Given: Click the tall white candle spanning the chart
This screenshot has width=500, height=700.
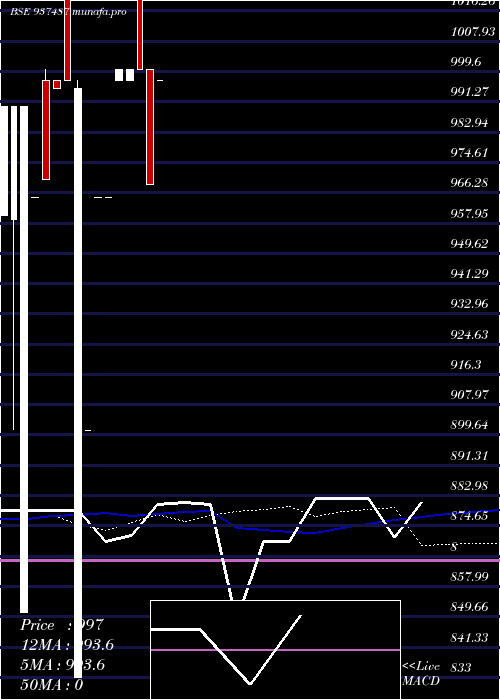Looking at the screenshot, I should click(x=78, y=383).
